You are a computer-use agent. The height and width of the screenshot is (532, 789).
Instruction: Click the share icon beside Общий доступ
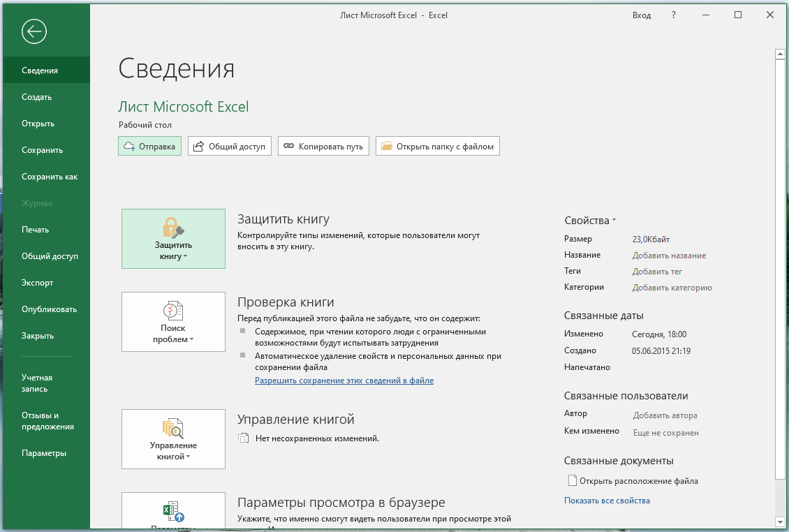[x=199, y=147]
